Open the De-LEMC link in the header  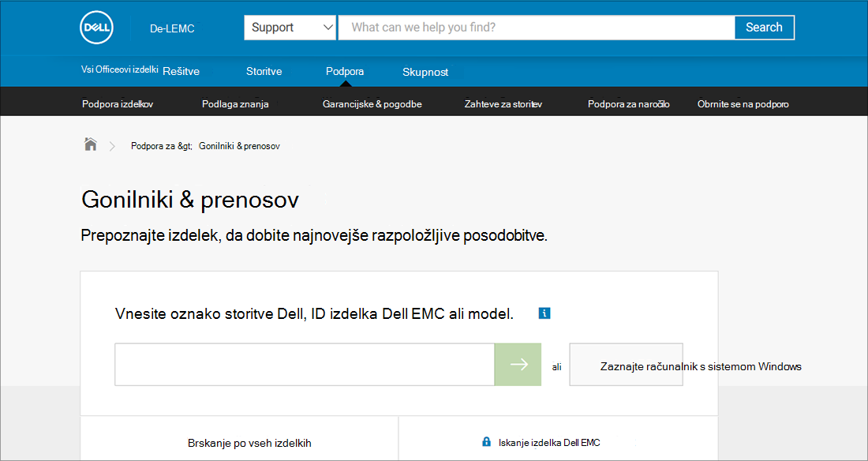[x=172, y=28]
